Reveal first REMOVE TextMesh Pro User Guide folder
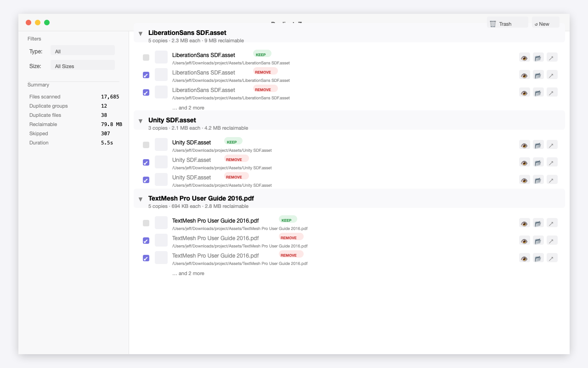Screen dimensions: 588x368 (x=538, y=241)
